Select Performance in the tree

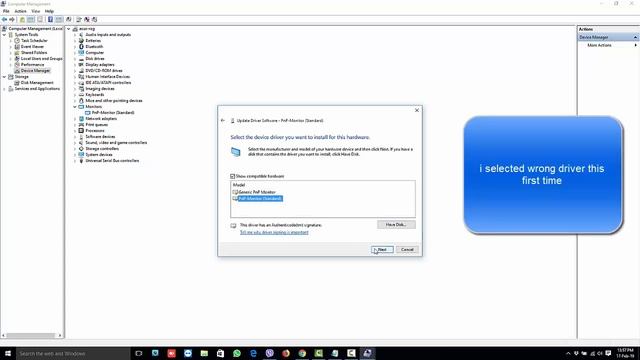(32, 64)
